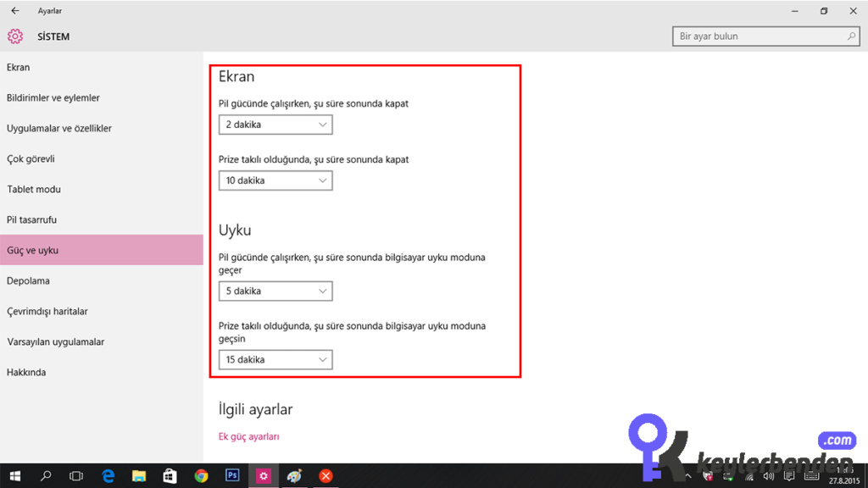
Task: Open Microsoft Edge from the taskbar
Action: click(108, 476)
